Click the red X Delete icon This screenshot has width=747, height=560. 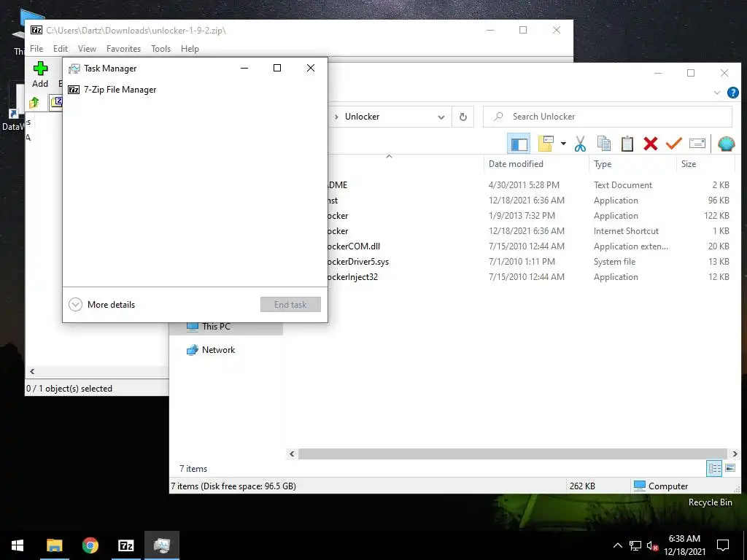tap(650, 144)
